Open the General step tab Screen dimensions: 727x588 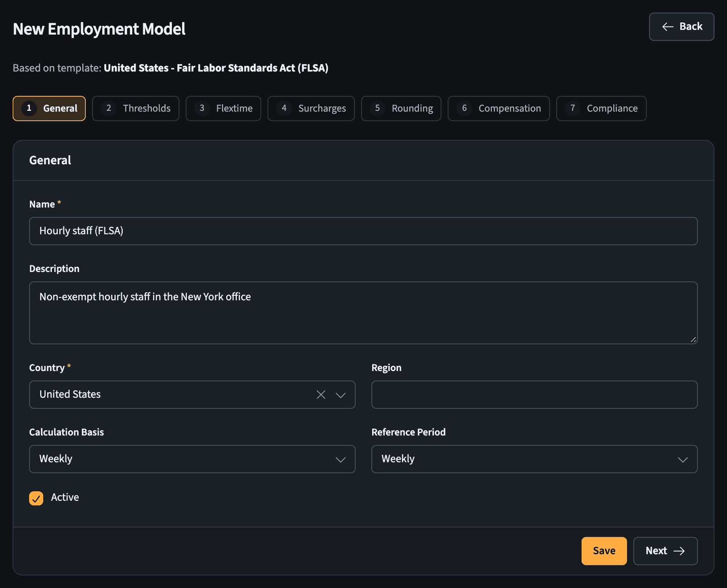point(49,109)
